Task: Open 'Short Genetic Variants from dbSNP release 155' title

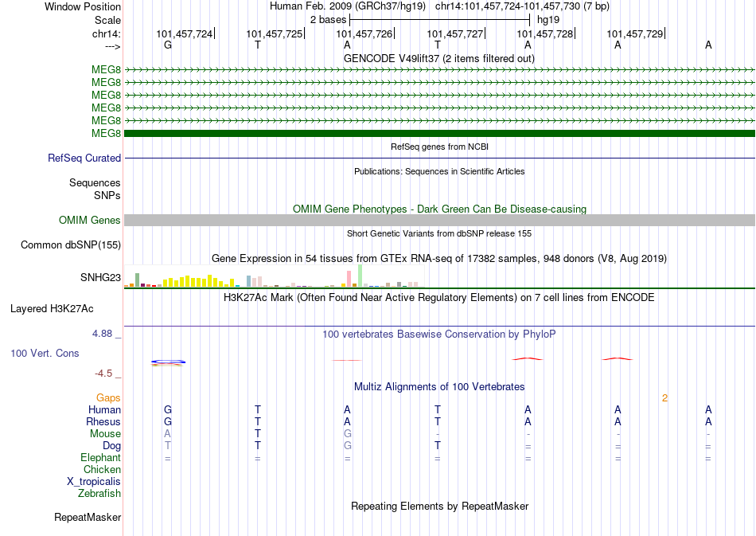Action: pos(439,233)
